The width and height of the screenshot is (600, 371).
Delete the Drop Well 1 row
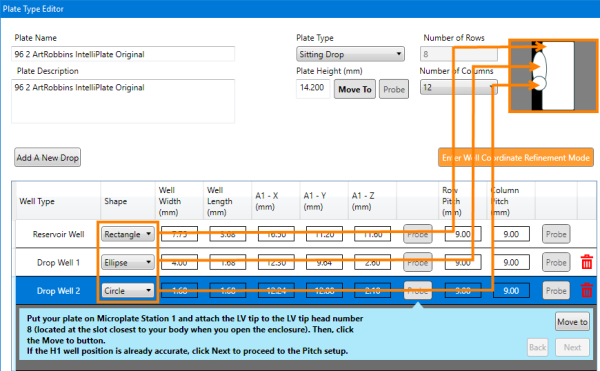pos(587,262)
